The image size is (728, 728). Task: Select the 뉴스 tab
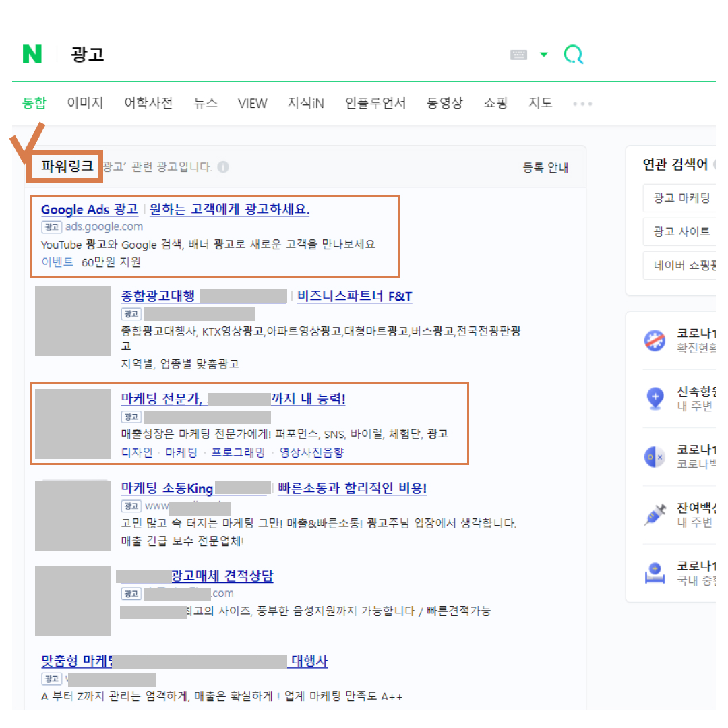coord(205,102)
